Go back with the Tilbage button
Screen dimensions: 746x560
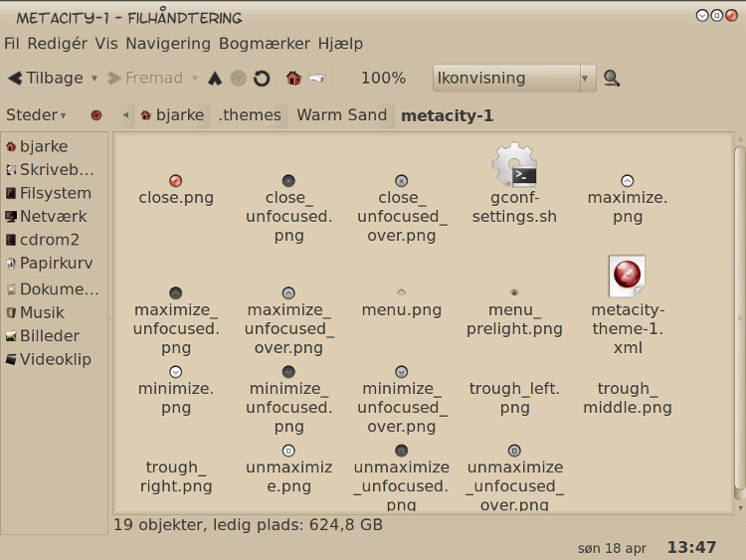pos(46,78)
